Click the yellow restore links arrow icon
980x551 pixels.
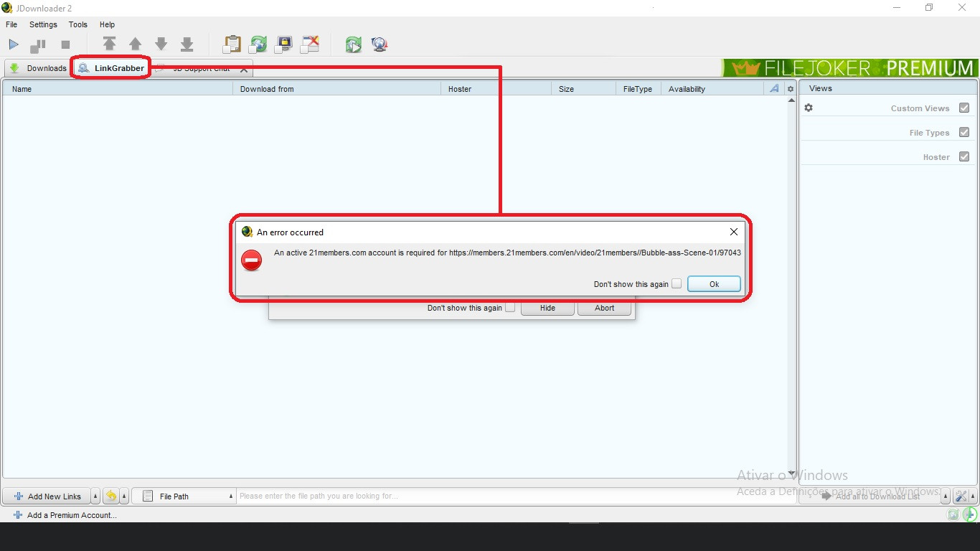pos(111,496)
